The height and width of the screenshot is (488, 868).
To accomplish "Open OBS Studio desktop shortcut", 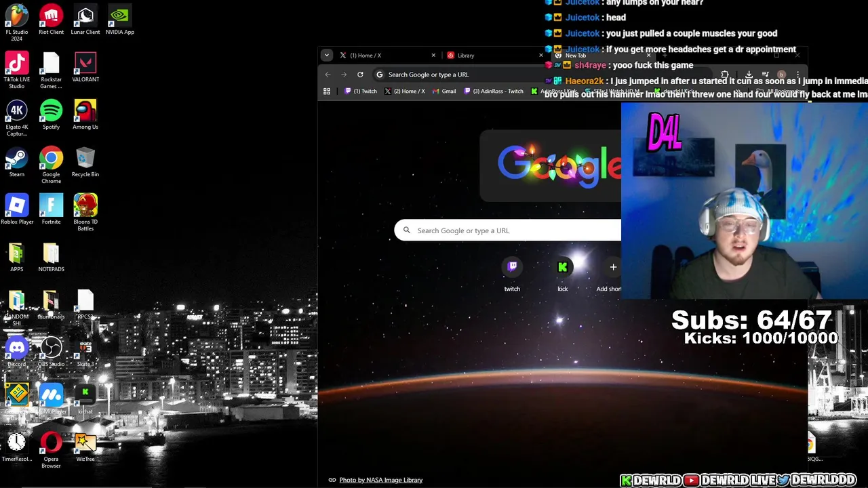I will pos(51,352).
